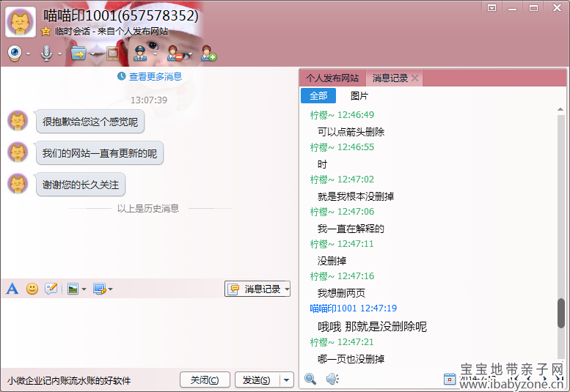Viewport: 570px width, 392px height.
Task: Click the contact name 喵喵印1001(657578352)
Action: 121,15
